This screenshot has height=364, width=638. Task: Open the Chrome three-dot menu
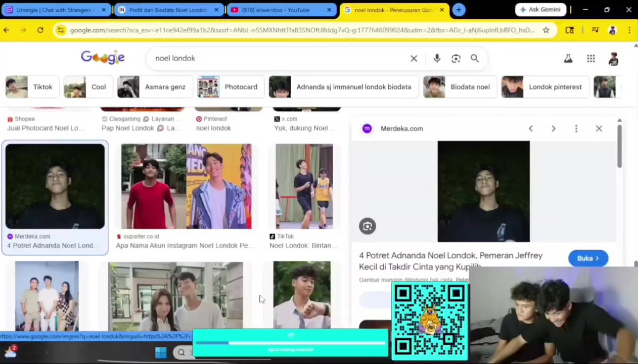coord(629,30)
